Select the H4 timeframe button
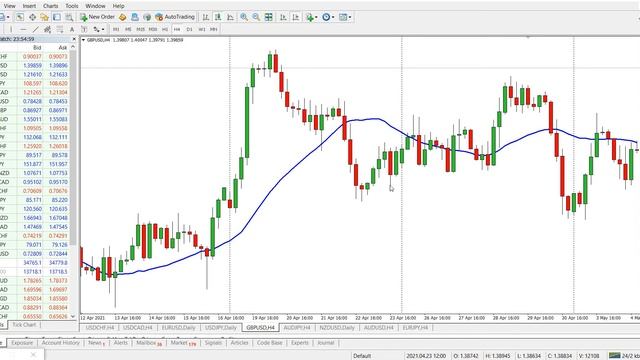This screenshot has width=640, height=360. (177, 29)
